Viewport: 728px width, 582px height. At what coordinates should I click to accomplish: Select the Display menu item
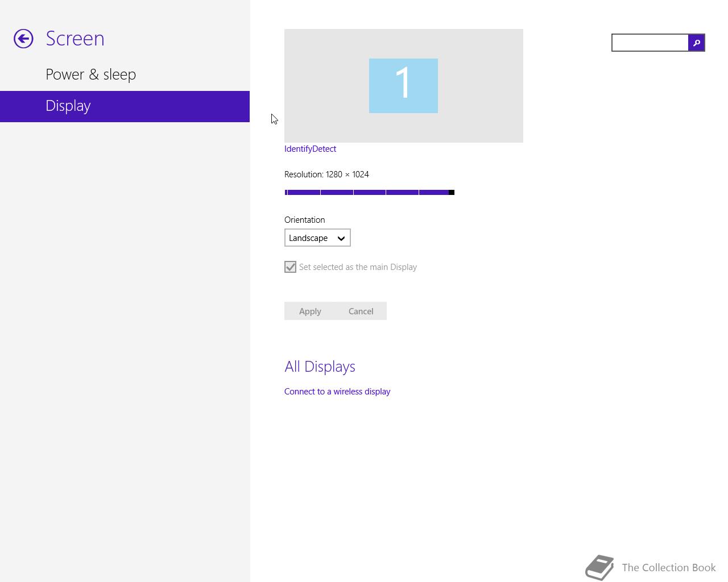[125, 106]
